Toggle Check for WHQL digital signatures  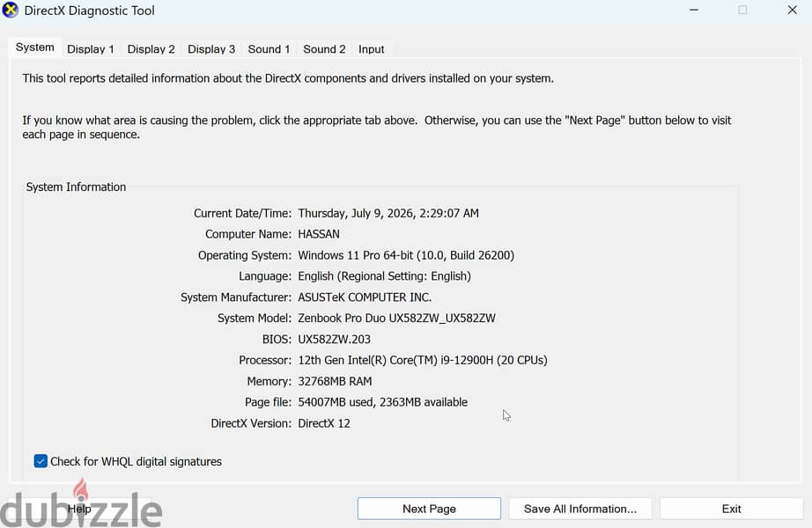[x=41, y=461]
